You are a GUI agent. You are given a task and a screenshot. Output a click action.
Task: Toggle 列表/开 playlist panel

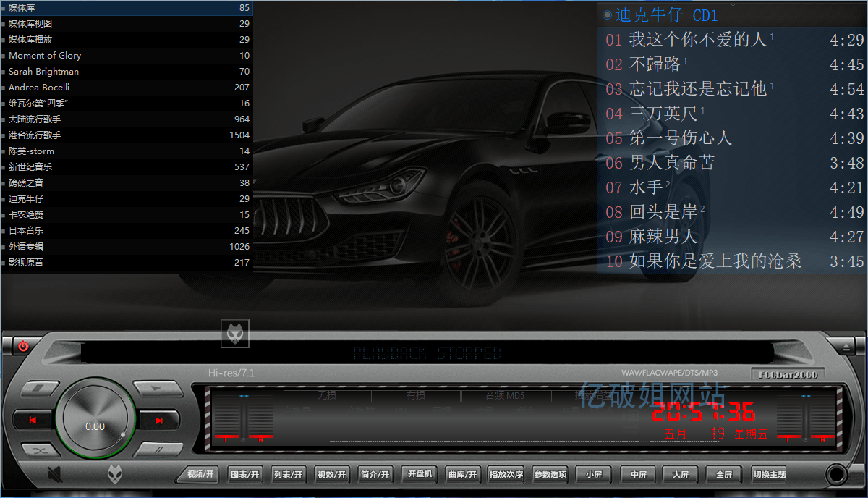[288, 474]
